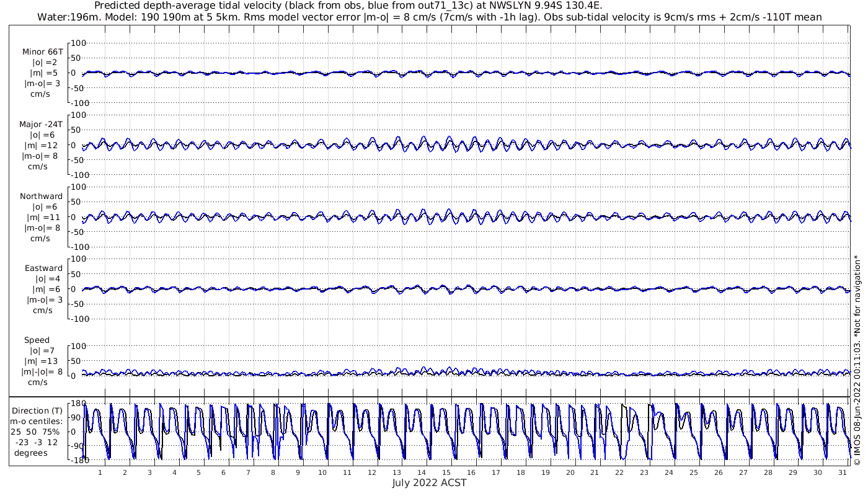Image resolution: width=868 pixels, height=496 pixels.
Task: Select the 'Direction (T)' panel label
Action: [x=37, y=410]
